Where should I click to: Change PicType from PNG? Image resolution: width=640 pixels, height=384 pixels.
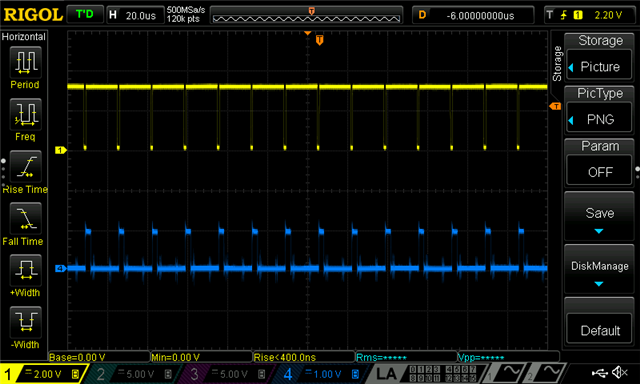[x=599, y=110]
